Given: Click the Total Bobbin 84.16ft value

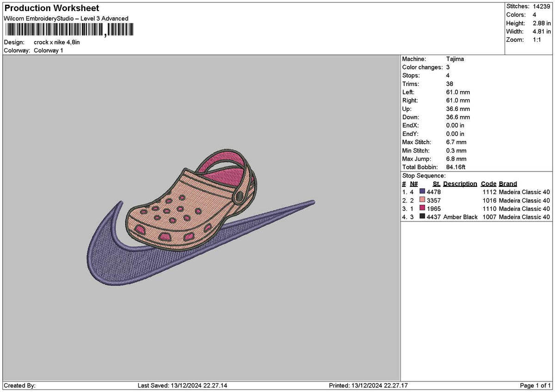Looking at the screenshot, I should pyautogui.click(x=455, y=167).
